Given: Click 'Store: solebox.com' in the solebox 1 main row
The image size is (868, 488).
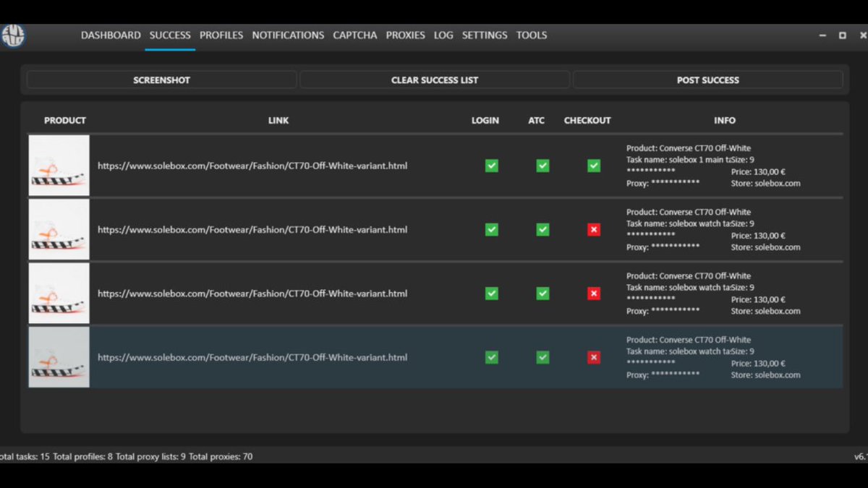Looking at the screenshot, I should click(x=766, y=184).
